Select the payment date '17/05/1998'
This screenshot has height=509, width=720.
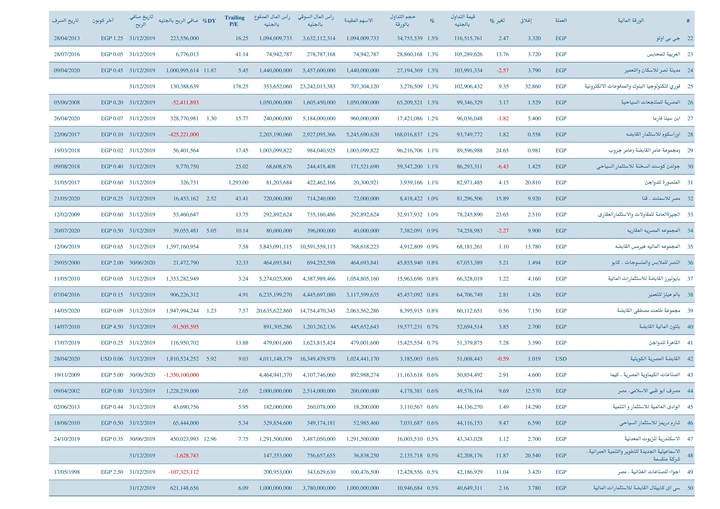click(x=67, y=472)
